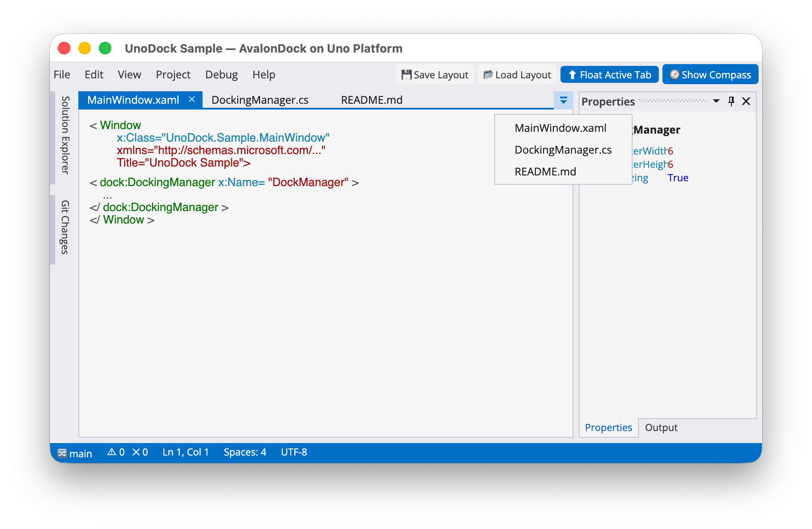
Task: Close the MainWindow.xaml tab
Action: click(x=192, y=99)
